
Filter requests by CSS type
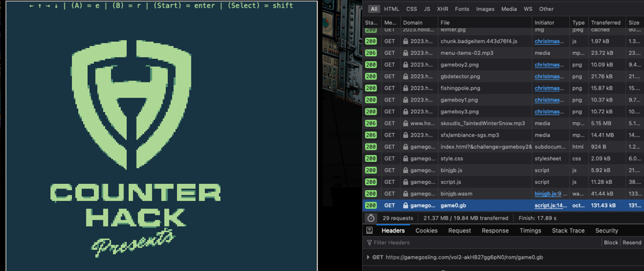click(x=412, y=9)
